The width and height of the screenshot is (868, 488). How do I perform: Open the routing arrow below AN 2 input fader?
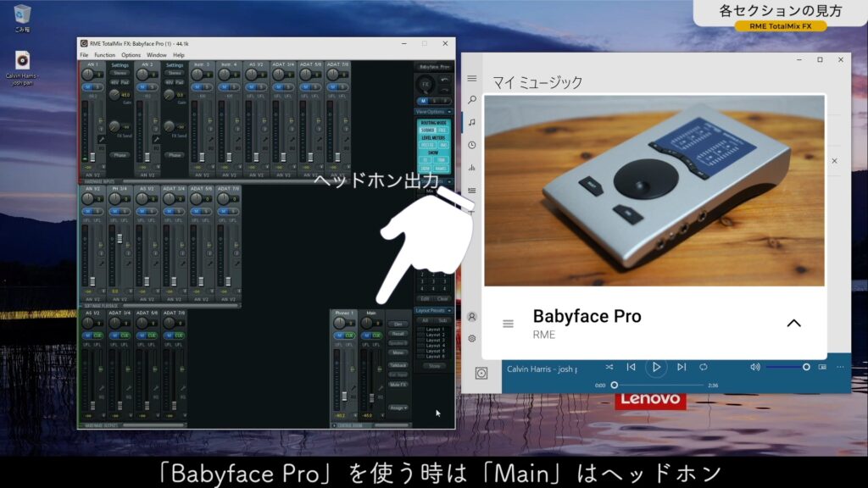click(157, 167)
